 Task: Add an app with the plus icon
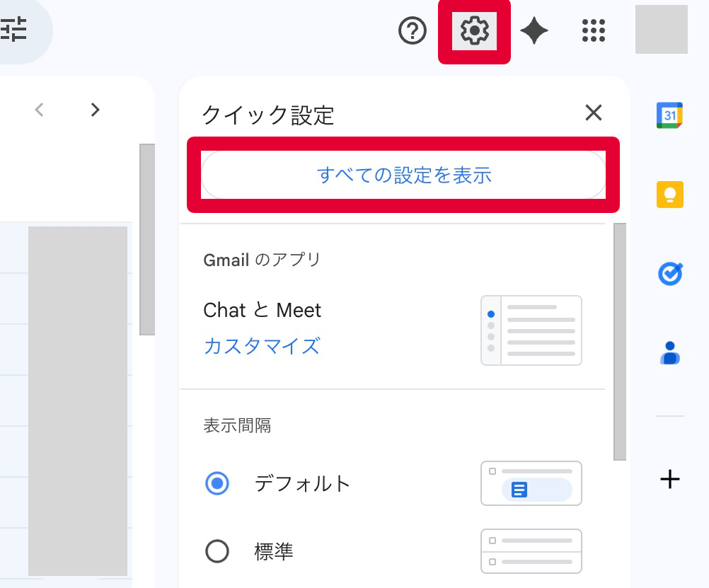pyautogui.click(x=669, y=480)
